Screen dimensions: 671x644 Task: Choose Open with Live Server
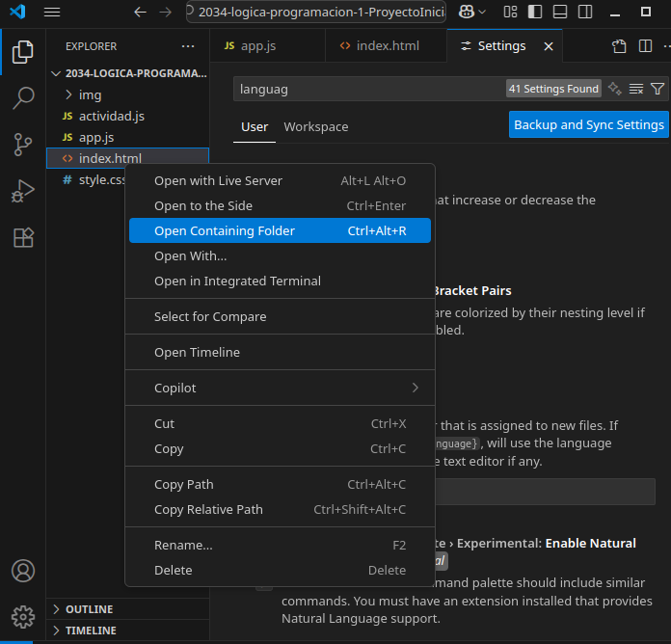(280, 181)
